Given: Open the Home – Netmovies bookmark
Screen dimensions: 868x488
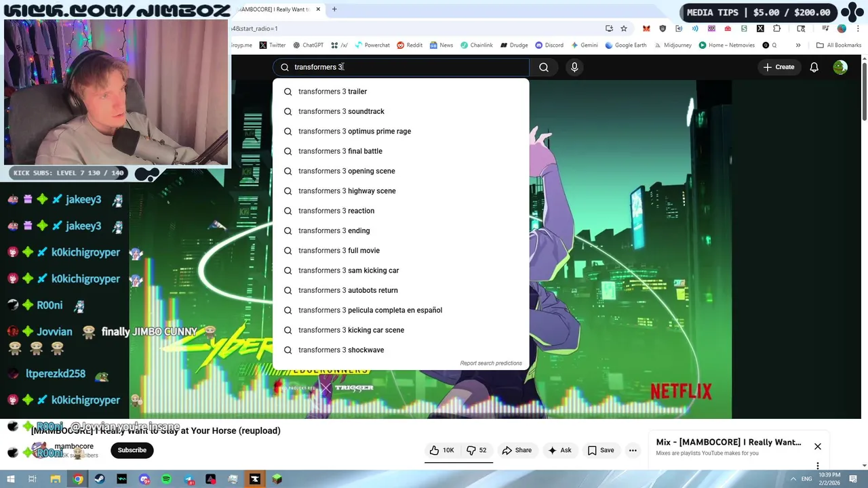Looking at the screenshot, I should (x=726, y=45).
